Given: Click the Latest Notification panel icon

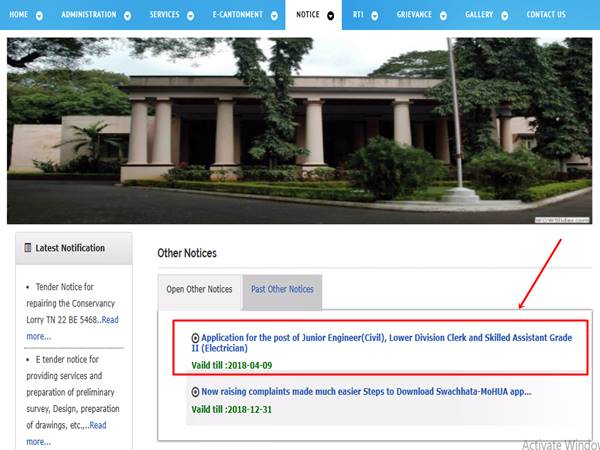Looking at the screenshot, I should (28, 248).
